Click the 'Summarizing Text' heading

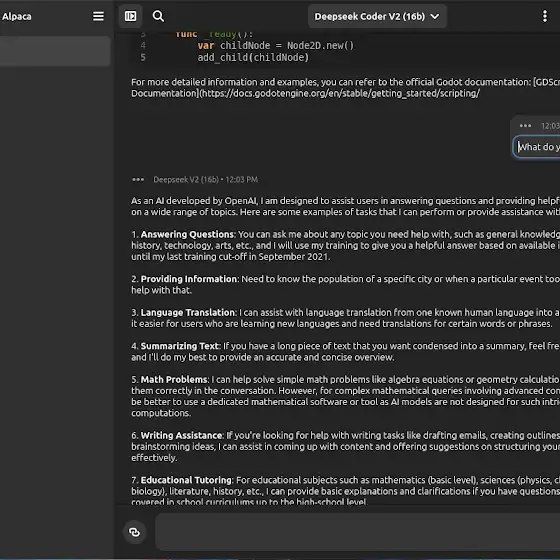(x=180, y=346)
